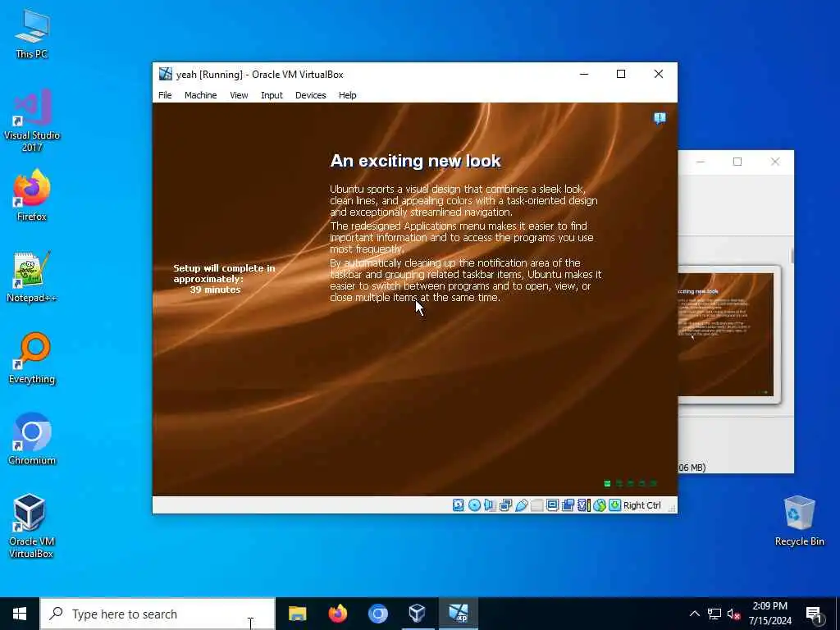Viewport: 840px width, 630px height.
Task: Click the mouse integration status icon
Action: [x=600, y=505]
